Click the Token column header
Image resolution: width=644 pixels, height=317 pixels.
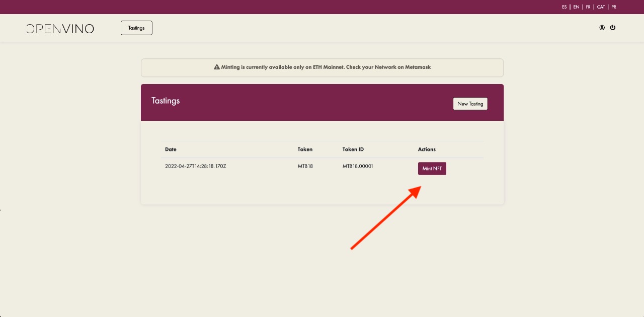coord(305,149)
